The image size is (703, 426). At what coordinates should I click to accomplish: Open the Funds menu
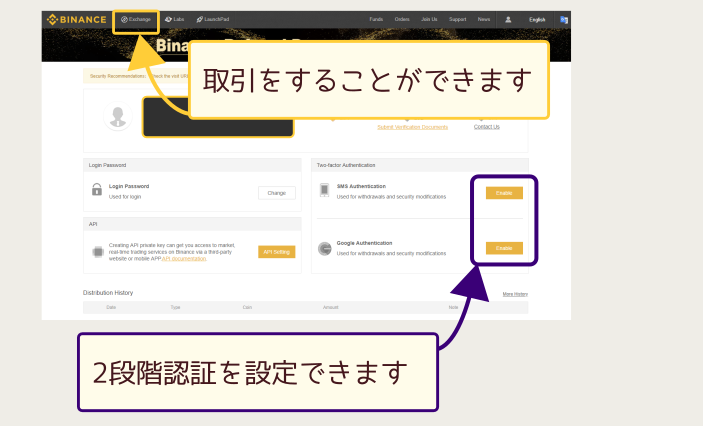pos(376,19)
